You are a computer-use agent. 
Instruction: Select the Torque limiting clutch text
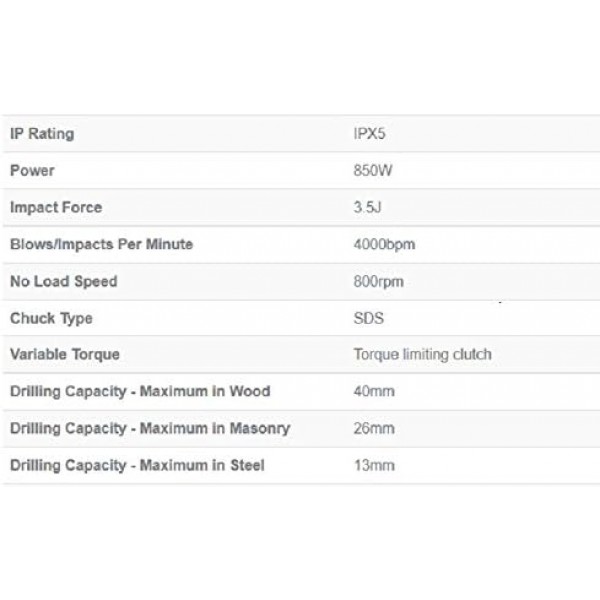422,355
